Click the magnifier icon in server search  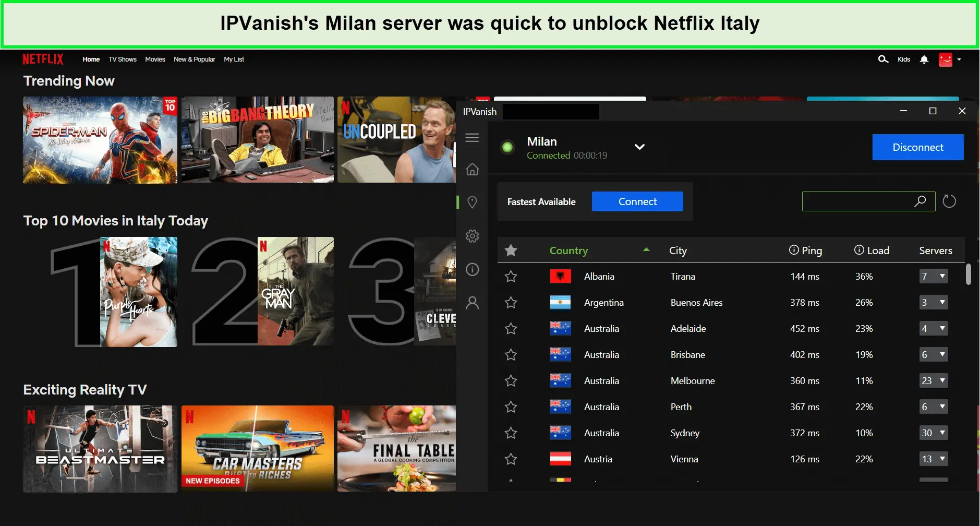point(921,201)
